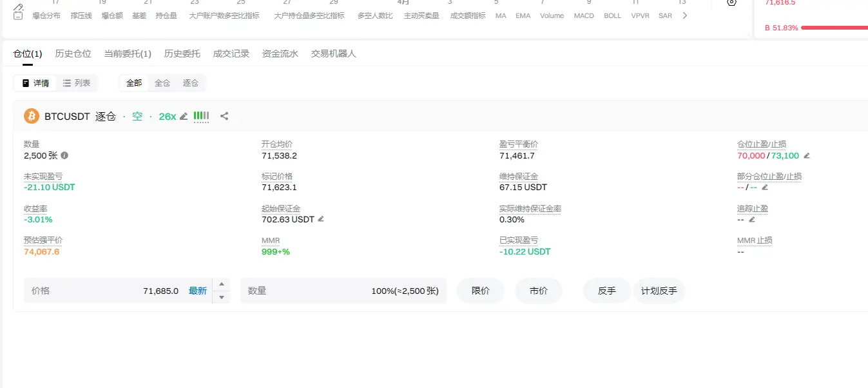
Task: Select the 挤压线 indicator
Action: click(81, 15)
